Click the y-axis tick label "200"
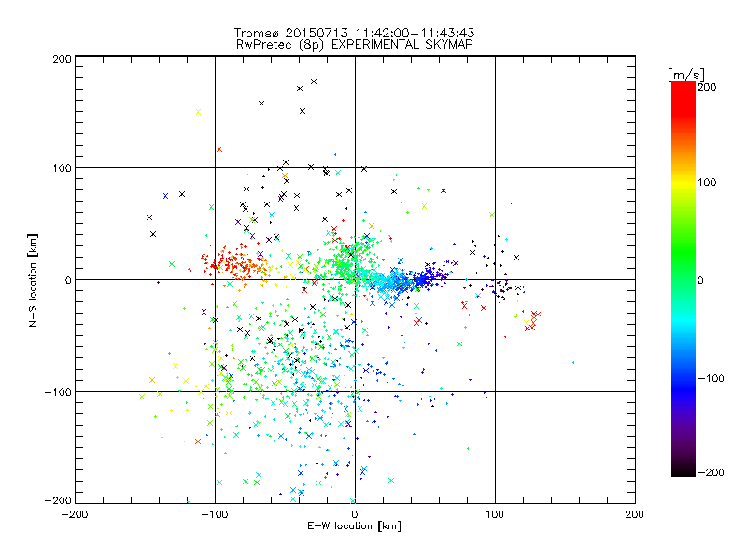This screenshot has width=747, height=560. 62,59
